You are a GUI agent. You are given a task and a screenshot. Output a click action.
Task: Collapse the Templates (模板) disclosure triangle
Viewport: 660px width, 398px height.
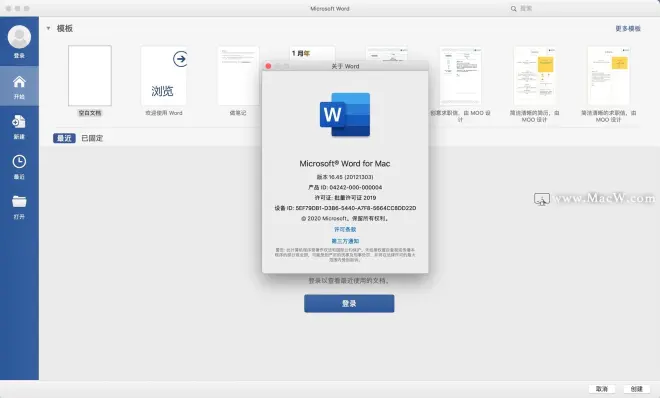pos(48,29)
